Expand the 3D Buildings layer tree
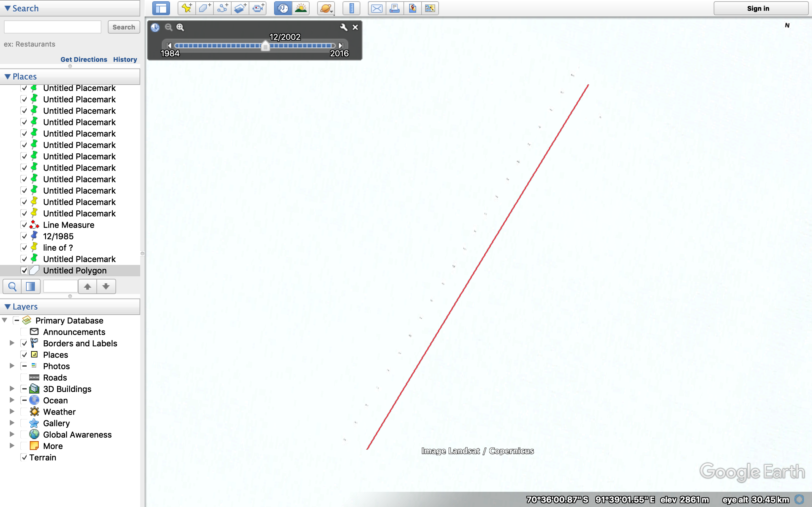Screen dimensions: 812x507 click(x=12, y=388)
